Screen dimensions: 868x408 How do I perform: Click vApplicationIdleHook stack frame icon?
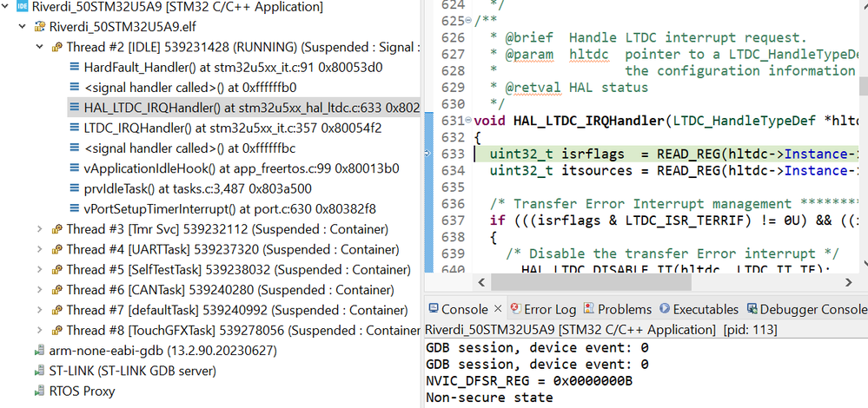pos(75,168)
